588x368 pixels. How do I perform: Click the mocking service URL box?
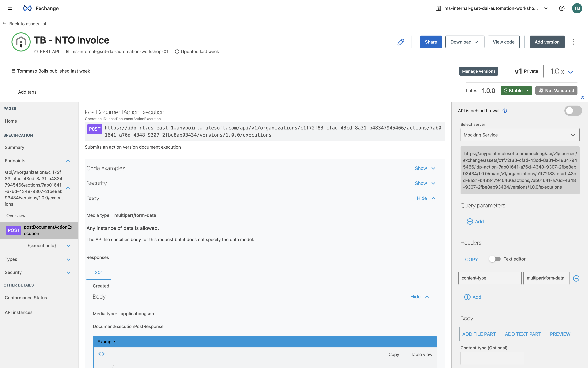pos(520,170)
